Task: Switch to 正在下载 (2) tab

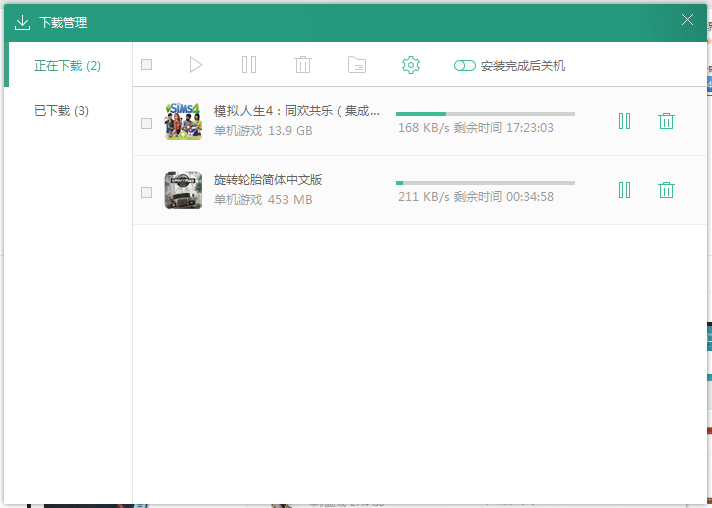Action: pyautogui.click(x=68, y=66)
